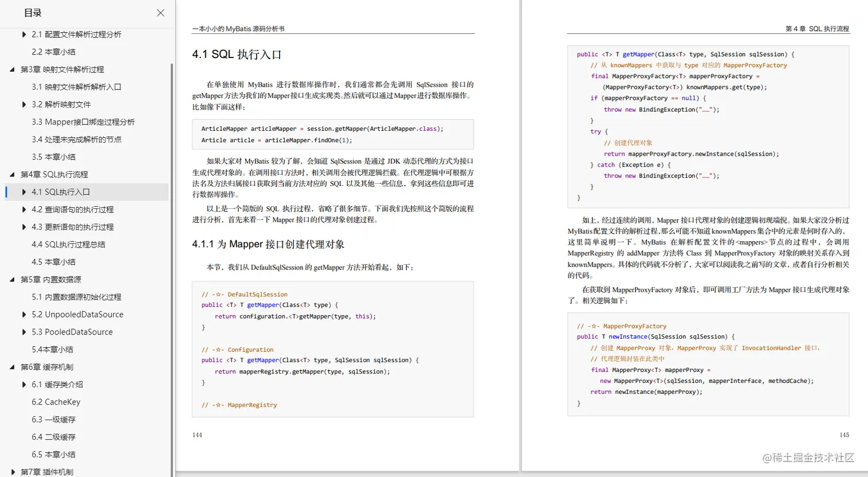Expand the 3.2 解析映射文件 entry

[x=24, y=104]
